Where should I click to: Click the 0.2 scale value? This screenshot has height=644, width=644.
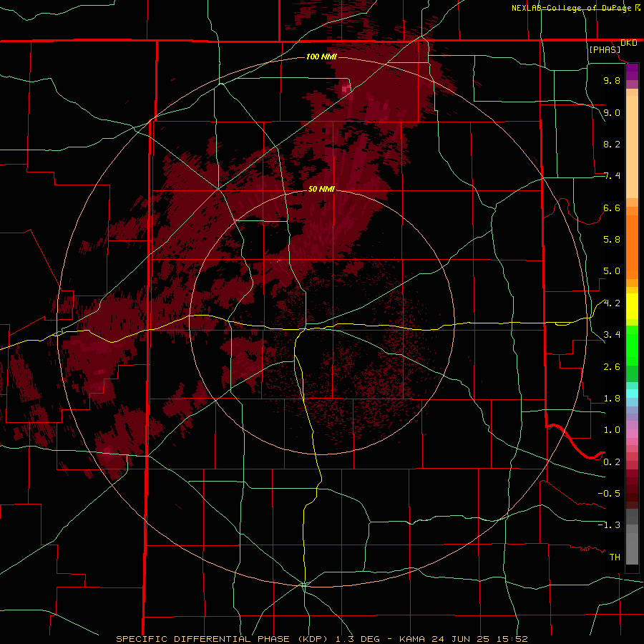[612, 462]
